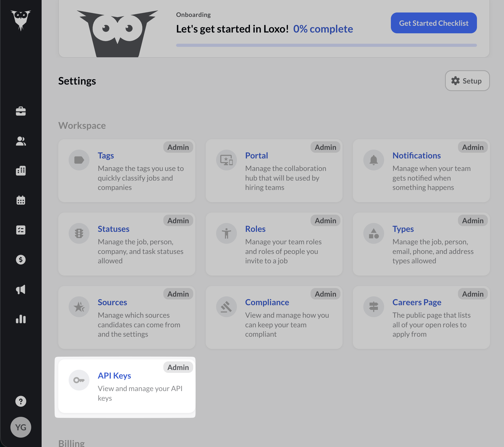Viewport: 504px width, 447px height.
Task: Open Tasks via the checklist sidebar icon
Action: (x=21, y=230)
